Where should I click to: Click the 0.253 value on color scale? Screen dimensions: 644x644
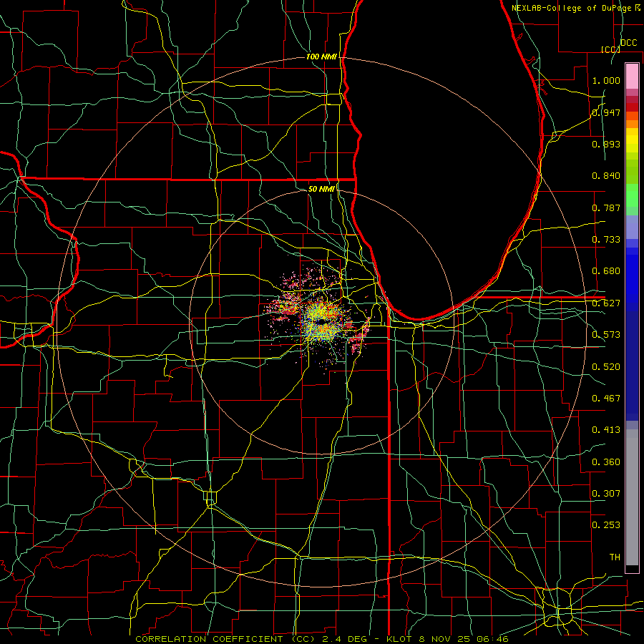pyautogui.click(x=606, y=525)
